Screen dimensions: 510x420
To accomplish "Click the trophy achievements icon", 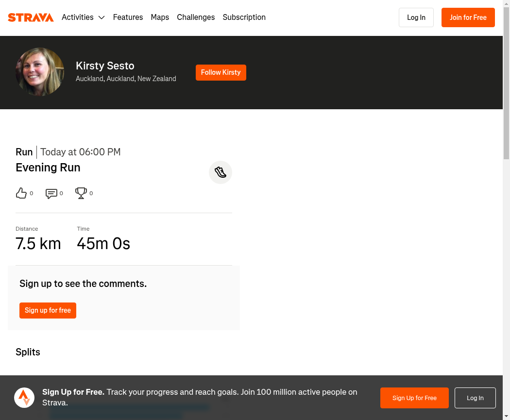I will [81, 193].
